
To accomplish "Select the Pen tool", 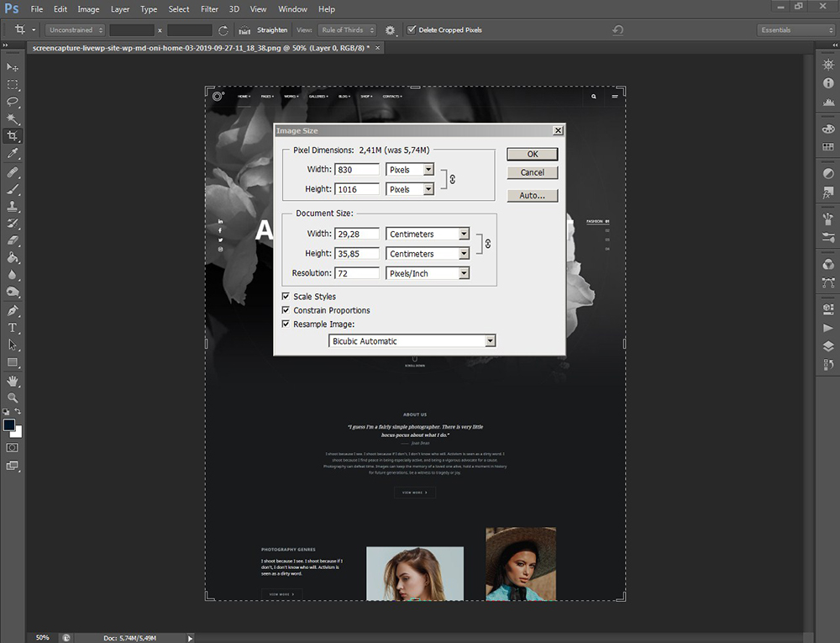I will pos(12,311).
